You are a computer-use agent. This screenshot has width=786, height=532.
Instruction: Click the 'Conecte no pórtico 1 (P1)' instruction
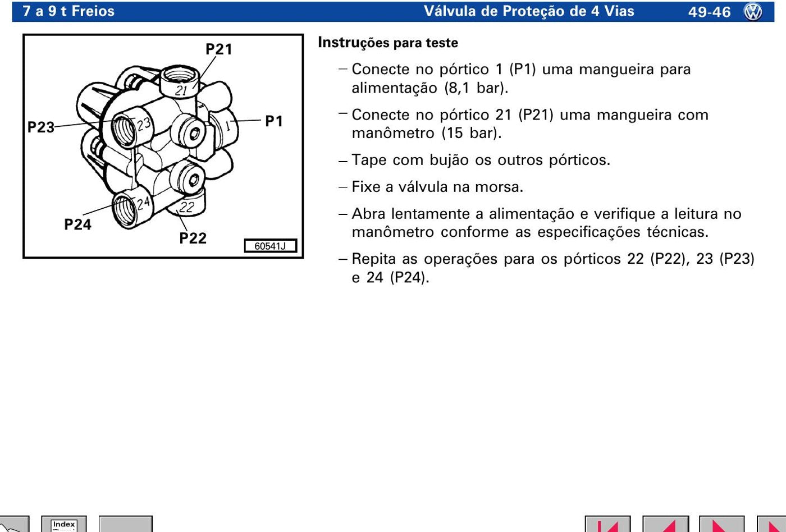click(521, 79)
